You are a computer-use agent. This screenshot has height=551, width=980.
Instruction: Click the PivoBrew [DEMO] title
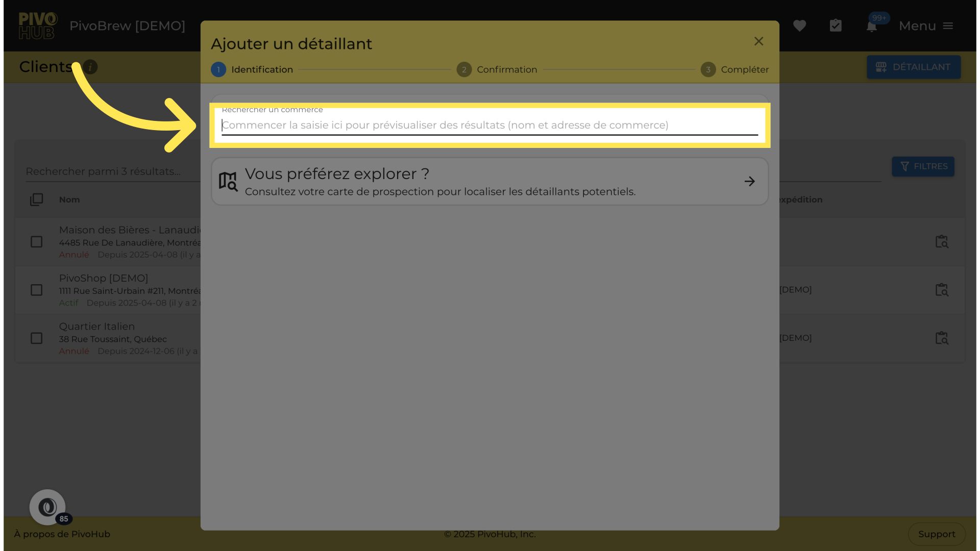[128, 26]
